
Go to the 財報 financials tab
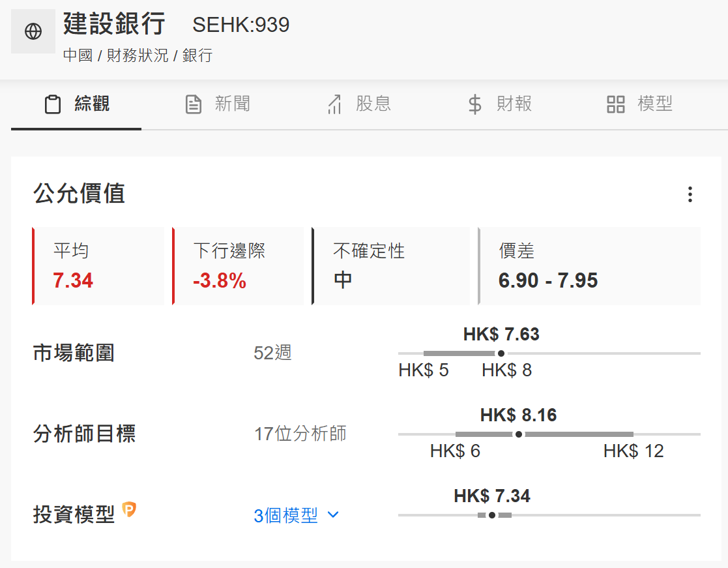499,104
